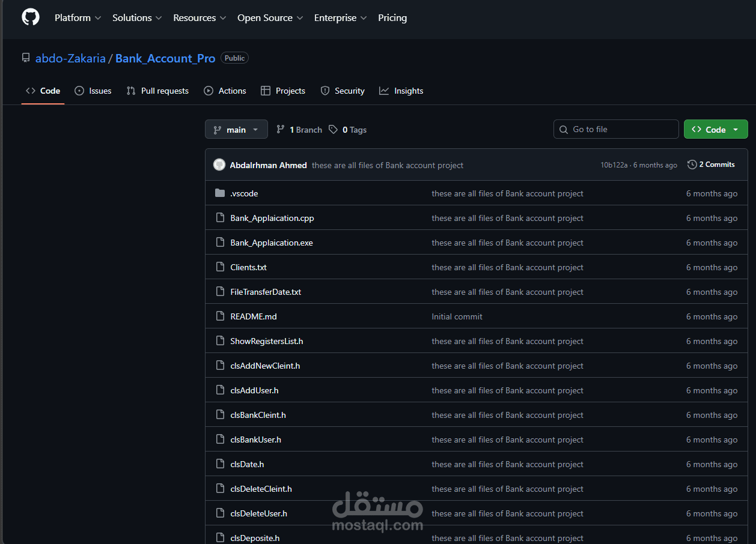Open the .vscode folder via its folder icon

pyautogui.click(x=220, y=193)
